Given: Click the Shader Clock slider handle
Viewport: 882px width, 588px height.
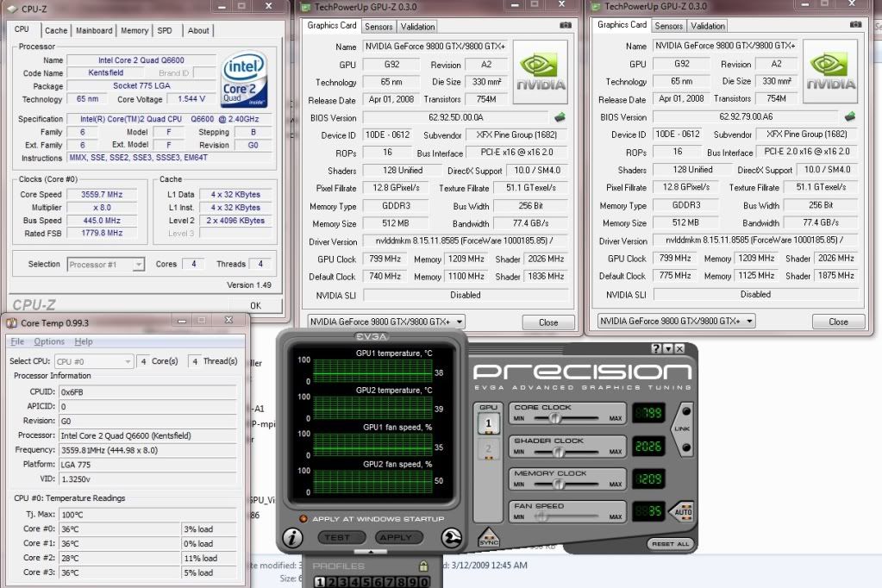Looking at the screenshot, I should pyautogui.click(x=558, y=451).
